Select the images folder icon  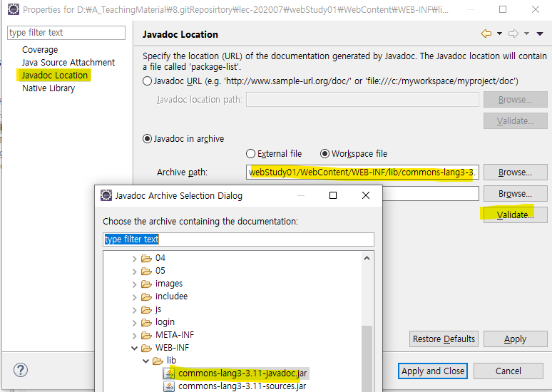point(146,284)
